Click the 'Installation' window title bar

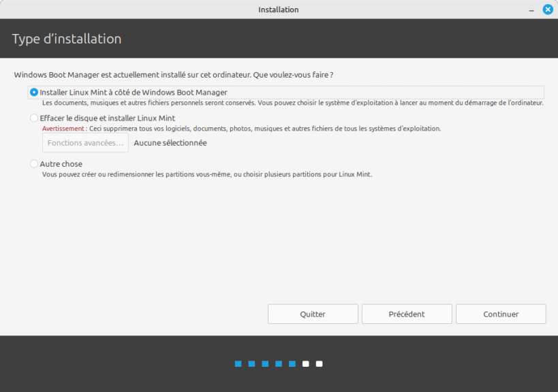tap(279, 10)
